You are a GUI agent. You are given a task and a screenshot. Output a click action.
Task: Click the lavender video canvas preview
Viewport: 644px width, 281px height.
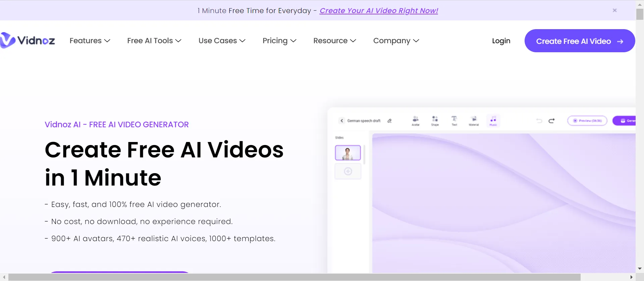click(504, 203)
